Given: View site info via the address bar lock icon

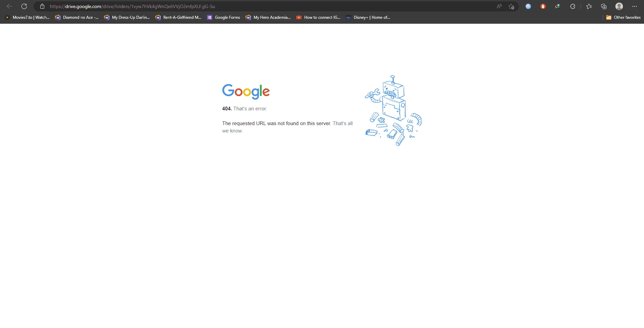Looking at the screenshot, I should (42, 6).
